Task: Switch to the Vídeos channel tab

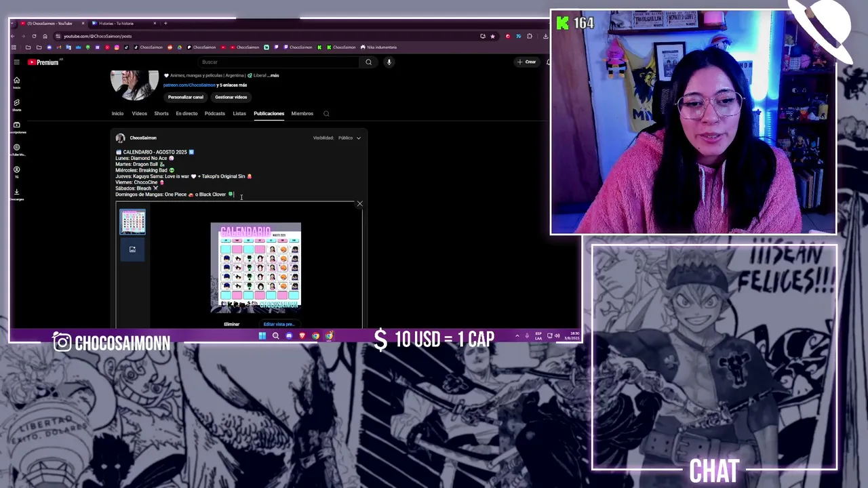Action: (139, 113)
